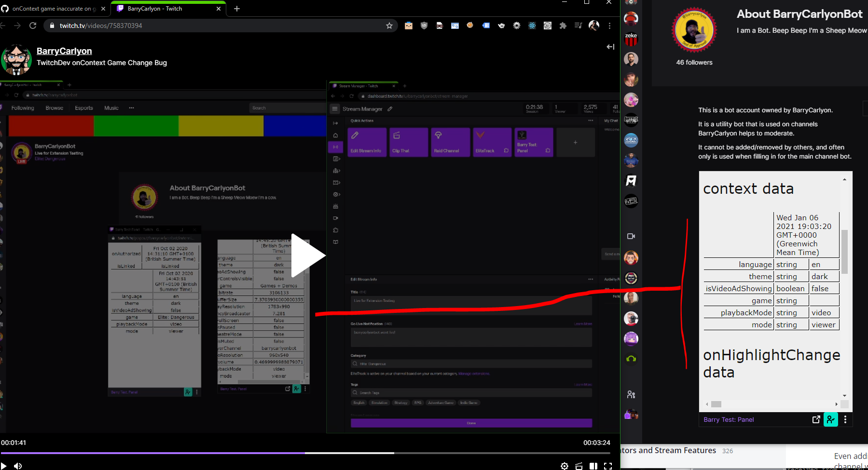Viewport: 868px width, 470px height.
Task: Open the friends icon in the sidebar
Action: point(631,394)
